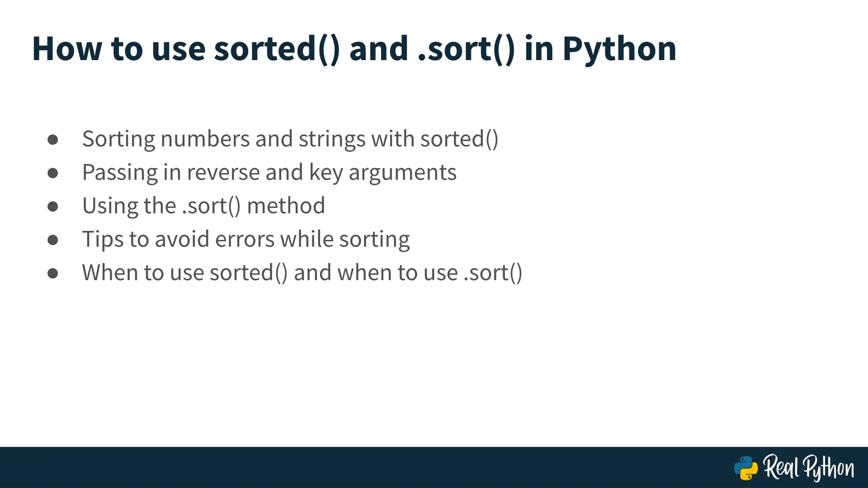This screenshot has height=488, width=868.
Task: Click 'When to use sorted() and when' line
Action: tap(302, 273)
